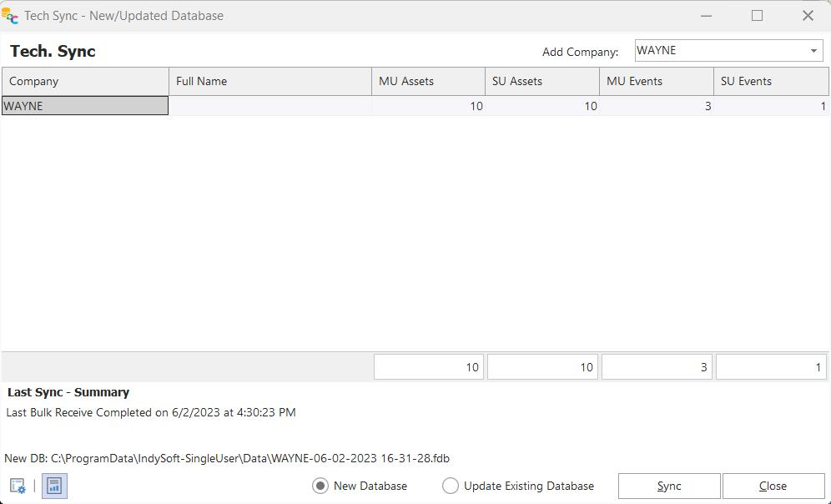Click the Full Name column header
This screenshot has width=831, height=504.
tap(270, 82)
